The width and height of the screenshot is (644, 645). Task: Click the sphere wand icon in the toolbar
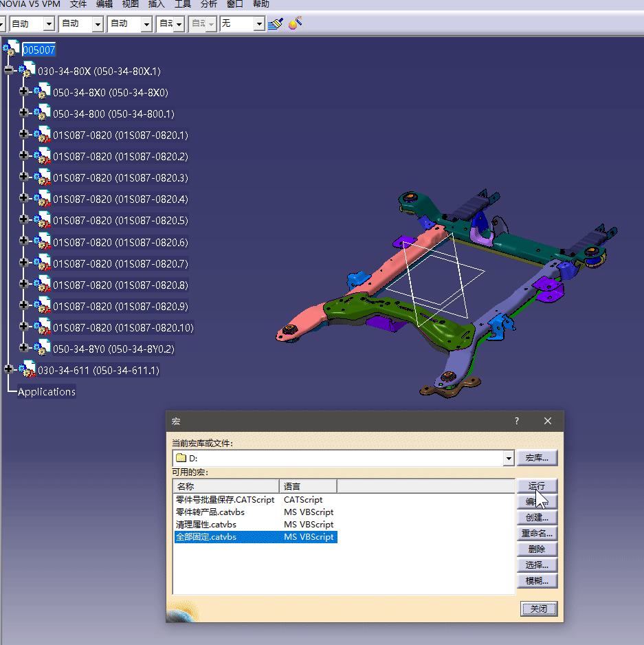point(296,24)
